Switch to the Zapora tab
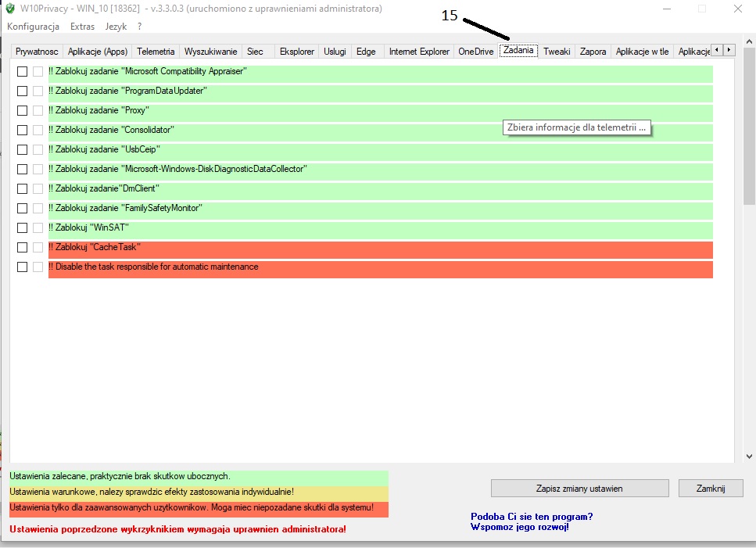Image resolution: width=756 pixels, height=548 pixels. click(593, 52)
